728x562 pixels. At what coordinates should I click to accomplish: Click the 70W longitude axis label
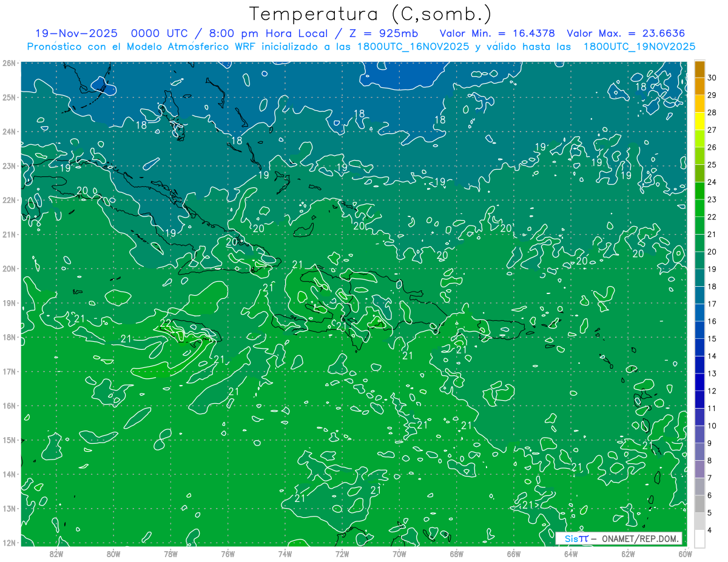399,553
